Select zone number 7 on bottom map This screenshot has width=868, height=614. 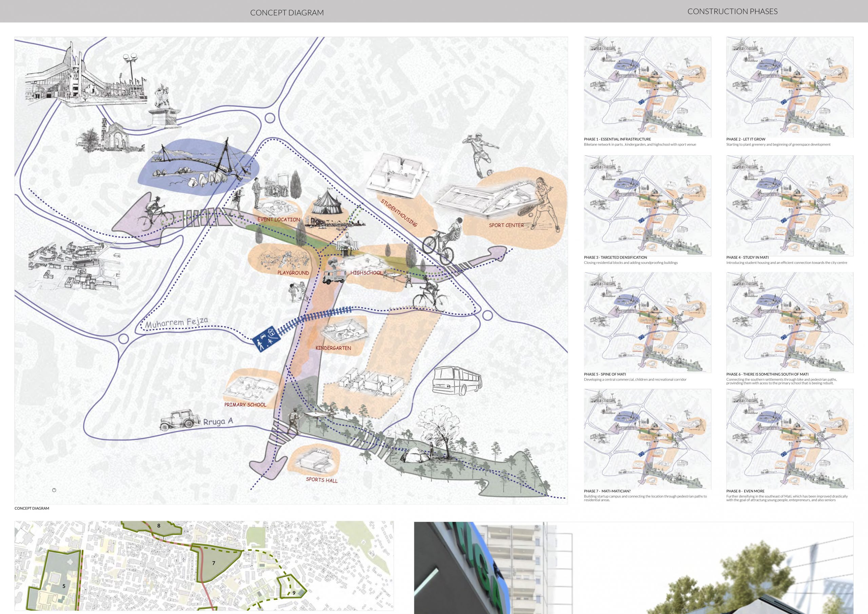(x=214, y=563)
